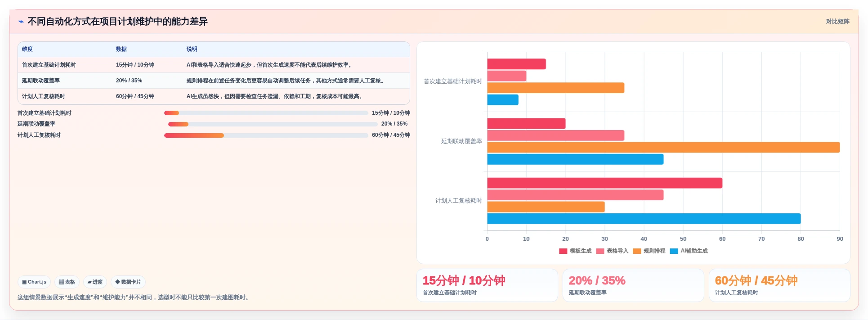Click the 进度 tag chip
The width and height of the screenshot is (868, 320).
click(x=95, y=282)
